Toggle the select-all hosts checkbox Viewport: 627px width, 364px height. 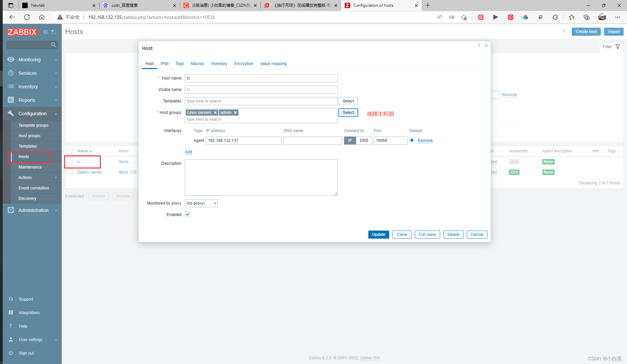coord(70,151)
